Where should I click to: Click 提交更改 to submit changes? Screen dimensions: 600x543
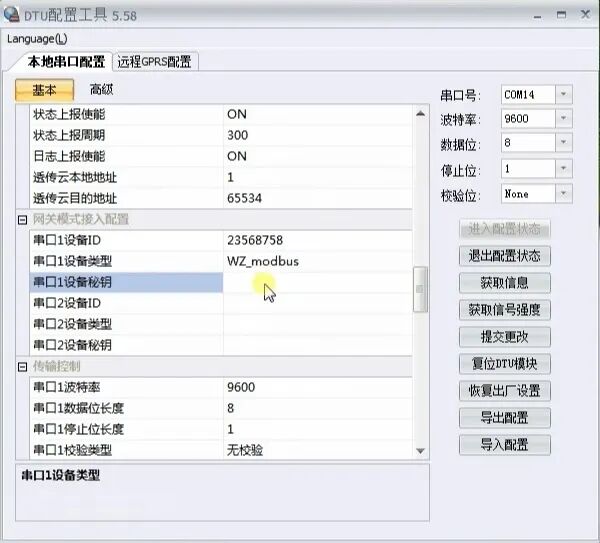505,337
